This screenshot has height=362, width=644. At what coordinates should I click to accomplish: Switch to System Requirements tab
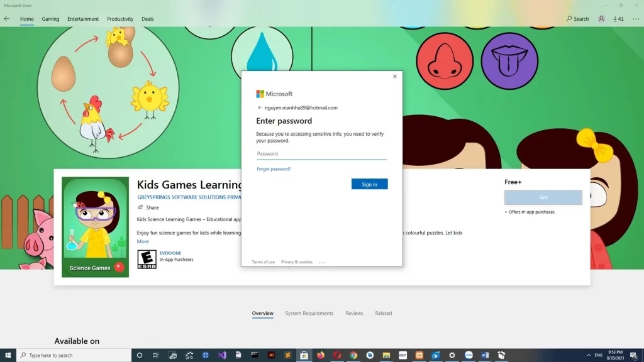[x=309, y=313]
